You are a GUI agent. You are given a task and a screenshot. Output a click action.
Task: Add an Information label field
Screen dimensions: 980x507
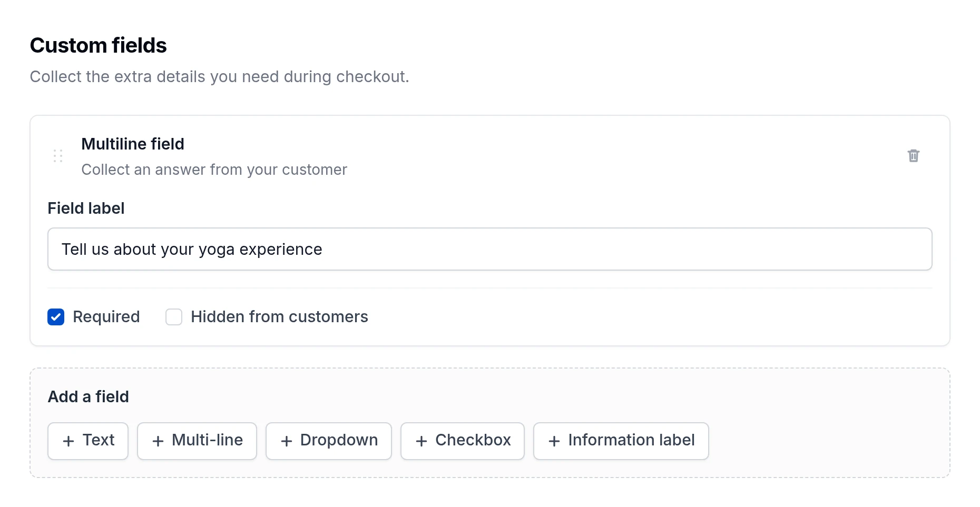pos(621,441)
